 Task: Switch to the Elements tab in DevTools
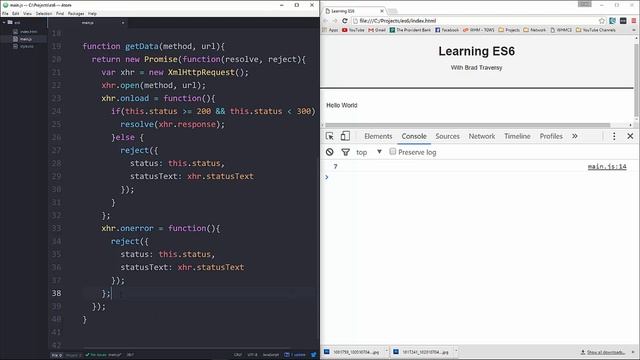378,136
